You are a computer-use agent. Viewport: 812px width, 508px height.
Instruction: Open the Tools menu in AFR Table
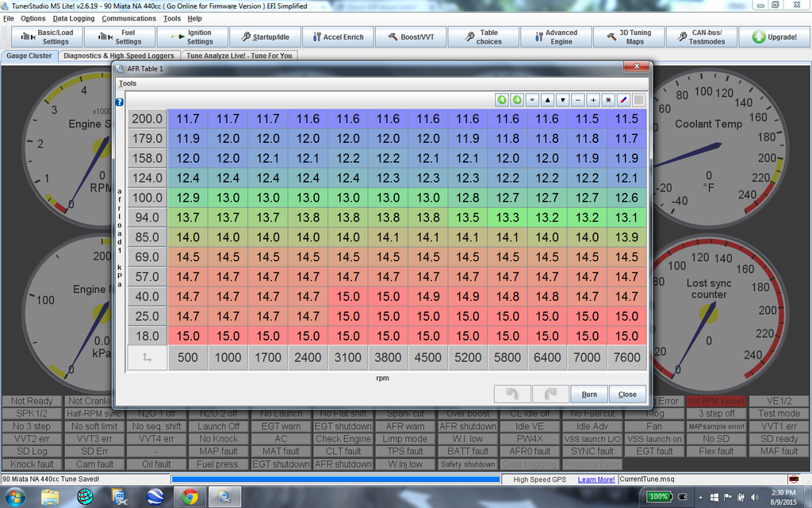128,83
